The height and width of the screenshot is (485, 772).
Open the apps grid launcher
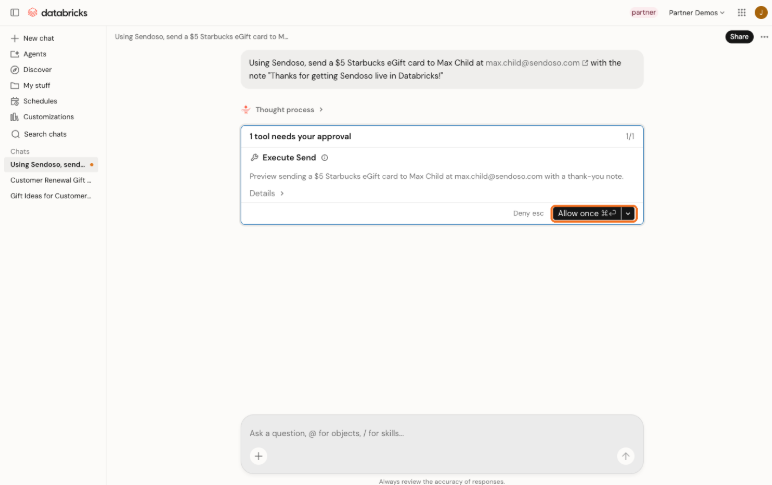pos(741,12)
